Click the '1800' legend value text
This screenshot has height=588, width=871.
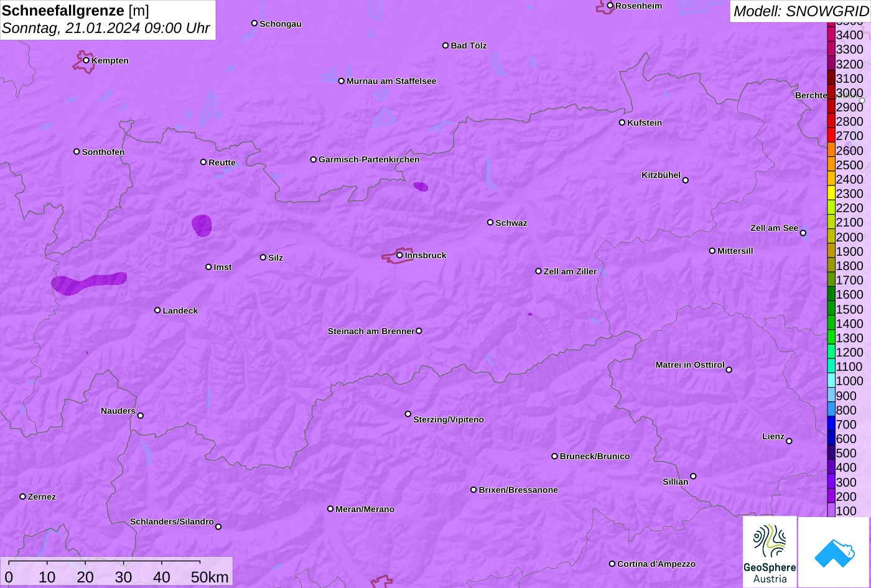coord(849,266)
